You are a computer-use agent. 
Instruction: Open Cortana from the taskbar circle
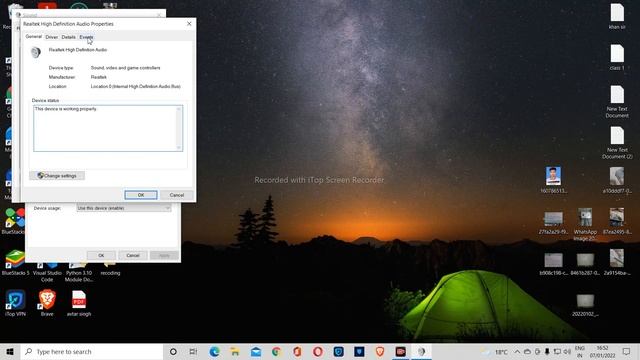[x=173, y=351]
